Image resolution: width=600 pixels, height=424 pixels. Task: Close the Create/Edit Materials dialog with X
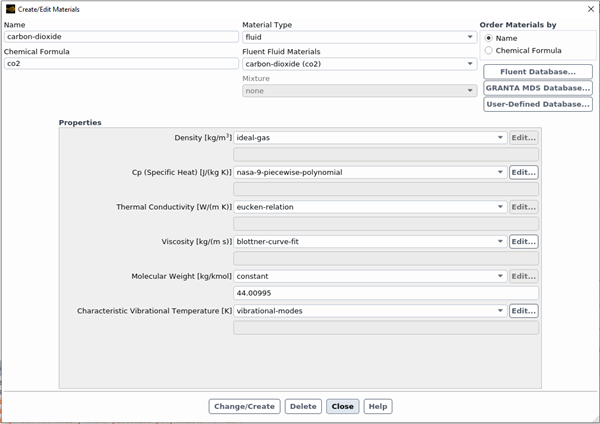[x=591, y=9]
